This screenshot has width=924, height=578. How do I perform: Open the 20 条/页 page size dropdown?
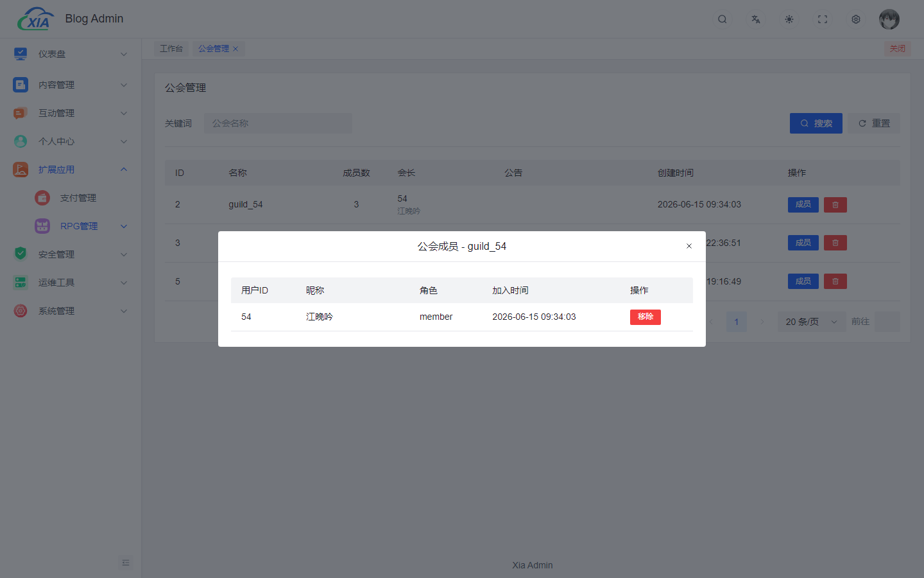tap(812, 322)
